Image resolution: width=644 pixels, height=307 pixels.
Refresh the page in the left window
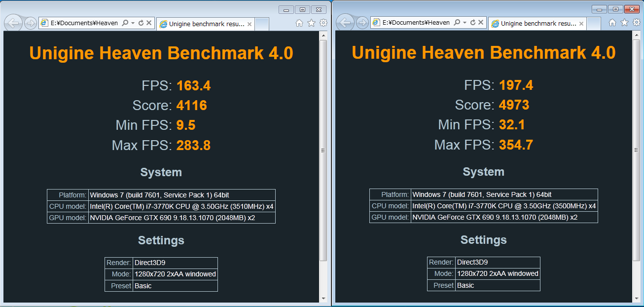pos(141,23)
